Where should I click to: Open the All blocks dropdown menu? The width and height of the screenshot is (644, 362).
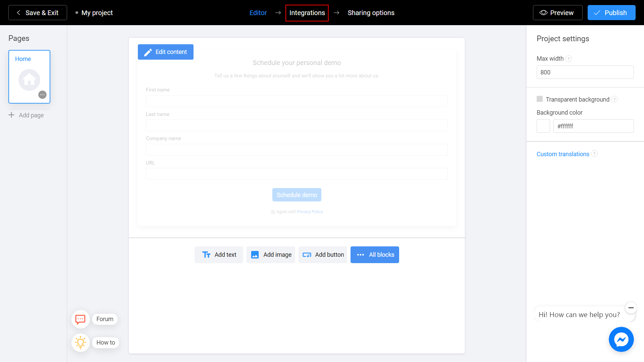pos(375,255)
